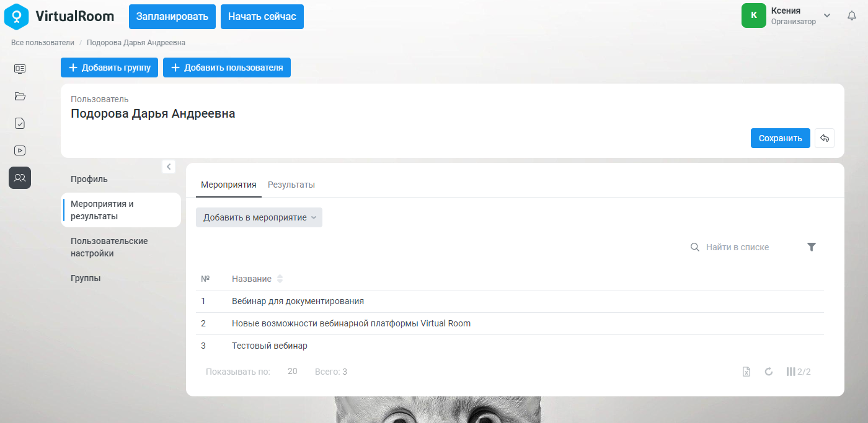Switch to the Мероприятия tab

pyautogui.click(x=229, y=185)
